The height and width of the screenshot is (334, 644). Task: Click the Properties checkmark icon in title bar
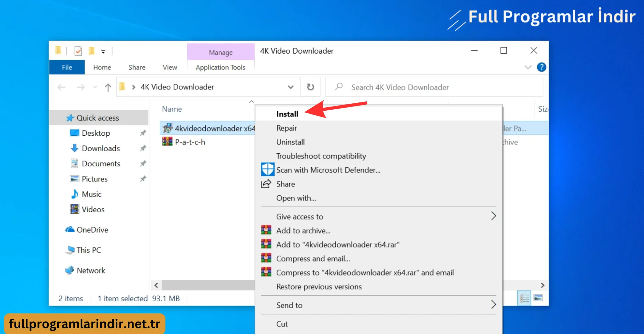[78, 51]
